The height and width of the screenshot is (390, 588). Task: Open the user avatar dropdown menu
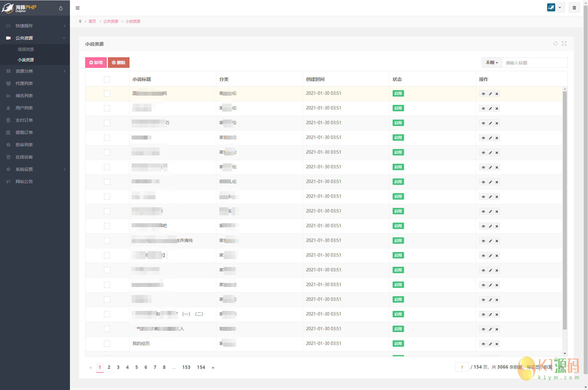click(x=555, y=8)
